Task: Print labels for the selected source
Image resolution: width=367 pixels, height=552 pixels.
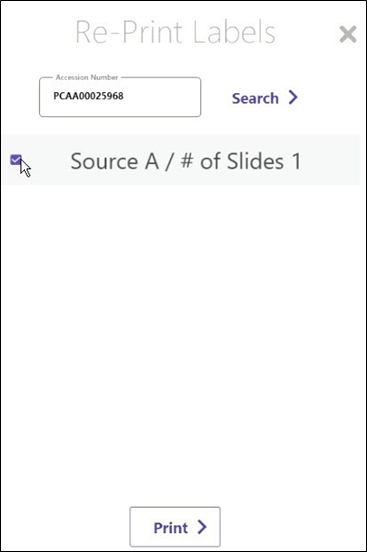Action: click(x=175, y=527)
